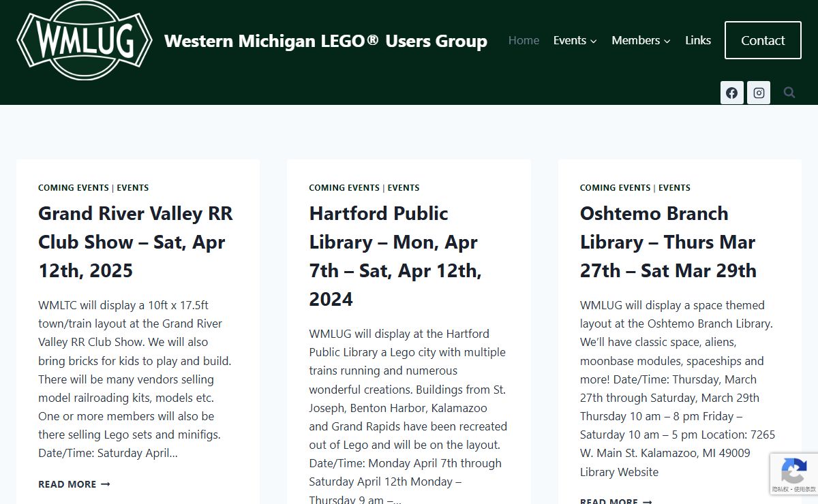Expand the Members menu chevron
Screen dimensions: 818x504
point(667,42)
